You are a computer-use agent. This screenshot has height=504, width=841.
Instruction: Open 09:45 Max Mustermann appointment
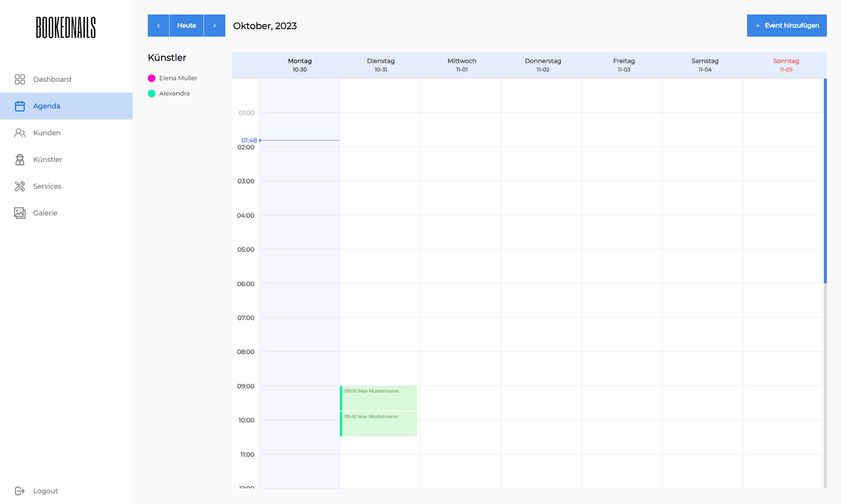tap(378, 424)
